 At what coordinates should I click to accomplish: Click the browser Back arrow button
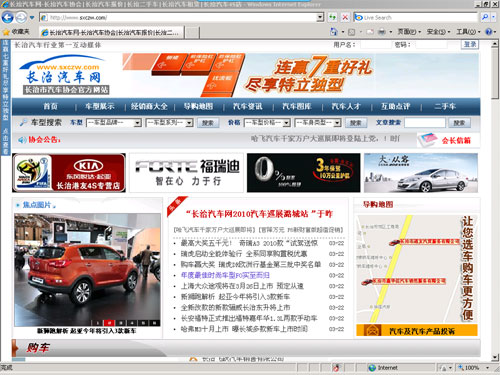[x=7, y=17]
